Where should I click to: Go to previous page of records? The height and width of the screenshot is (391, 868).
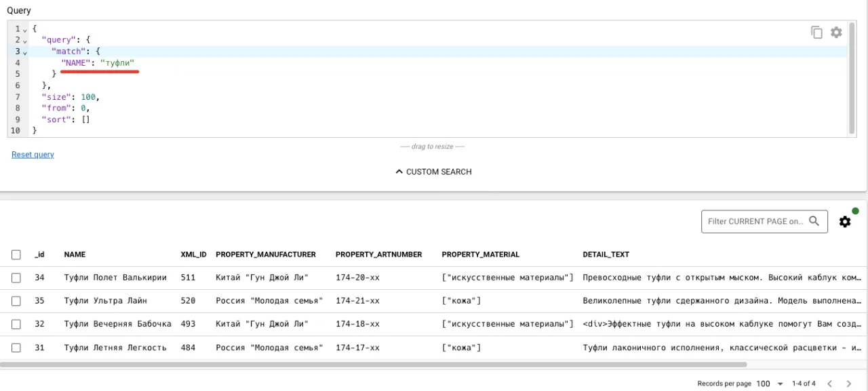[x=829, y=384]
